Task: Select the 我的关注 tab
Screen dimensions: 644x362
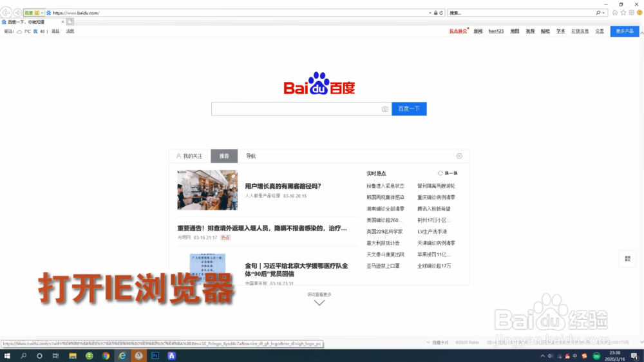Action: pyautogui.click(x=190, y=156)
